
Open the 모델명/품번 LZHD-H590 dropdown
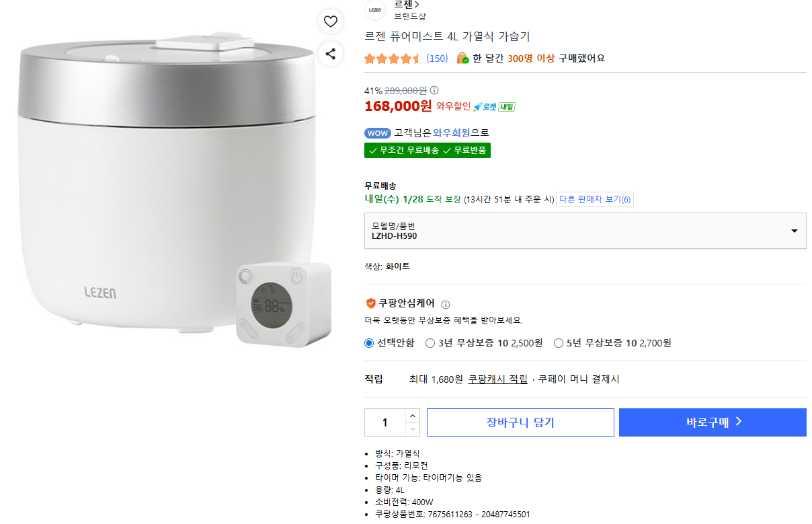pos(585,231)
